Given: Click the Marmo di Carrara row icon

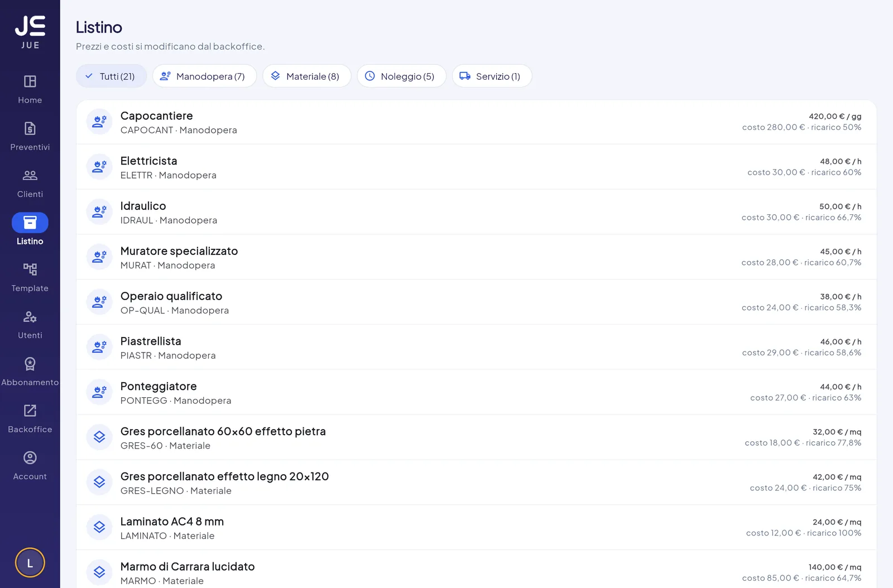Looking at the screenshot, I should point(99,572).
